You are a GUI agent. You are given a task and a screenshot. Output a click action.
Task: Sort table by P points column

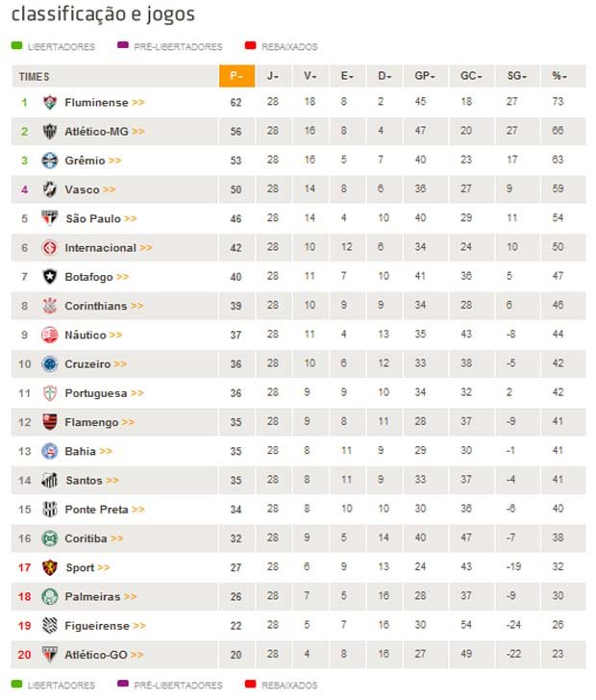click(237, 76)
